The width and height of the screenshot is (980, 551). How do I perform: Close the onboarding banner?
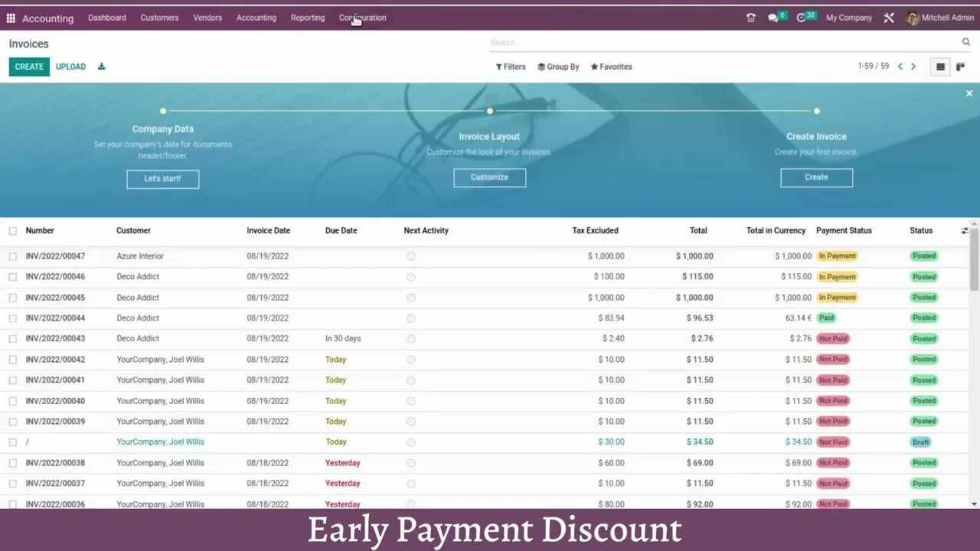[969, 93]
